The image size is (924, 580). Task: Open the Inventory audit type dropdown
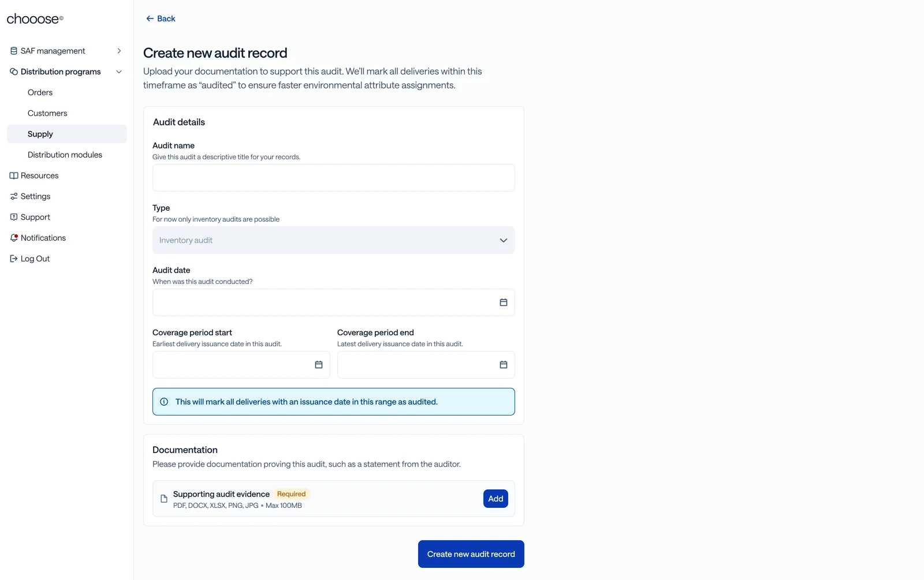[333, 240]
